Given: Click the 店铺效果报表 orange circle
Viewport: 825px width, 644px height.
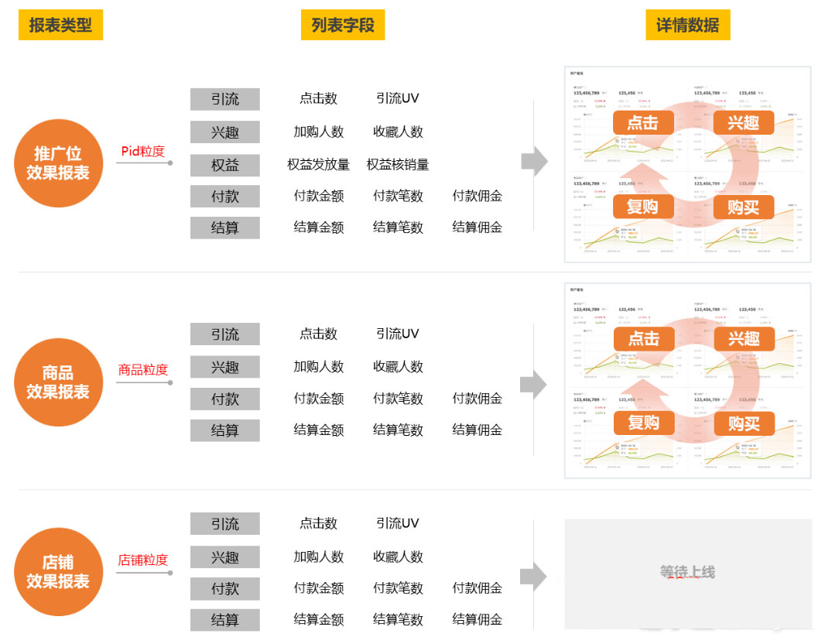Looking at the screenshot, I should point(58,572).
